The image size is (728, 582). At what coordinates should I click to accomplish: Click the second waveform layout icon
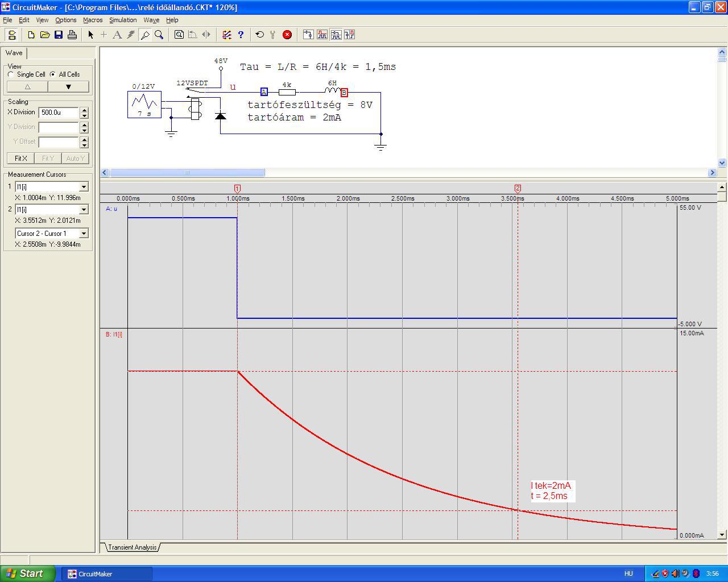point(322,35)
